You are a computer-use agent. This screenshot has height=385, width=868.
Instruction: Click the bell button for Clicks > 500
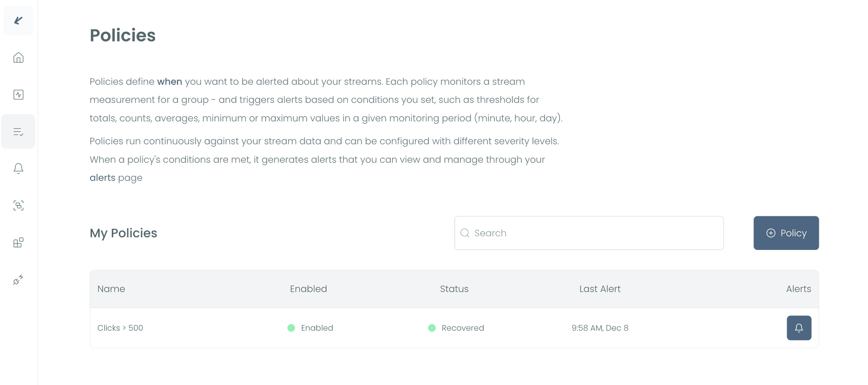799,328
